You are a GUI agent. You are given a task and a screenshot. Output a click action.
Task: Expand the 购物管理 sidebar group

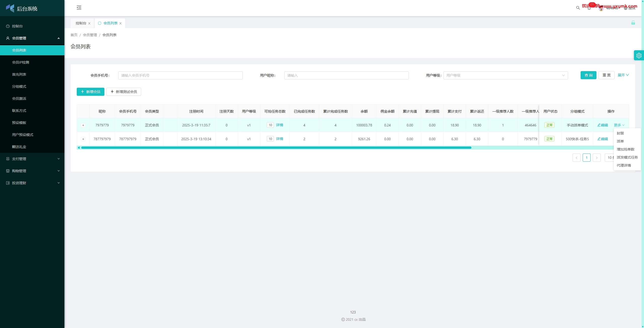point(32,171)
